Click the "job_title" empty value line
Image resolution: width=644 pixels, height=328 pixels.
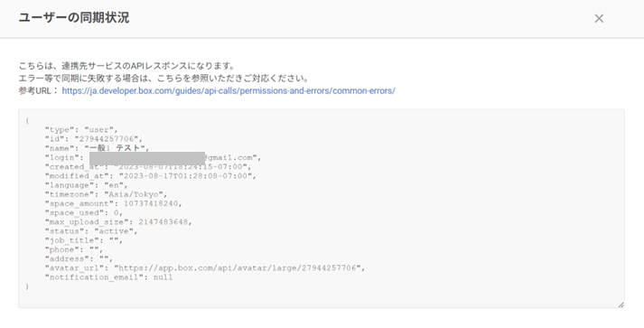[x=84, y=240]
